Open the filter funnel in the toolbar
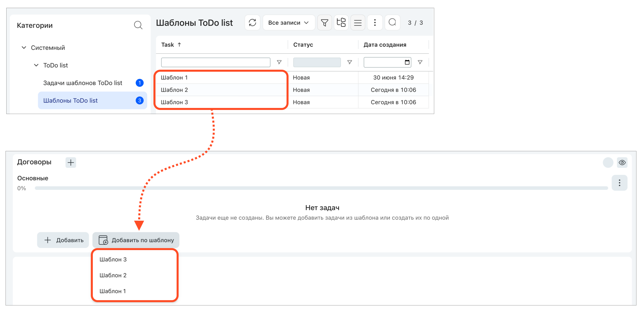644x314 pixels. (325, 23)
